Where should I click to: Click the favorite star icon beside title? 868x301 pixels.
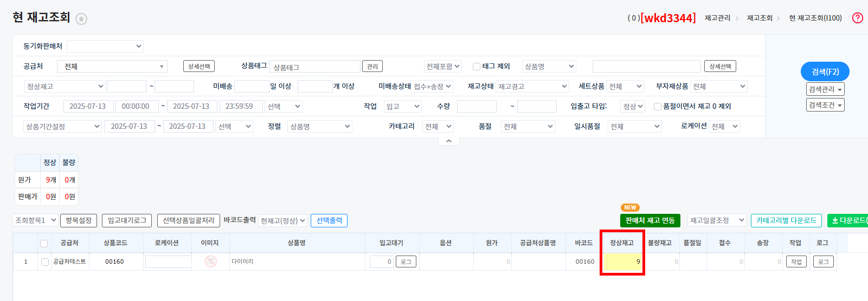click(x=81, y=19)
